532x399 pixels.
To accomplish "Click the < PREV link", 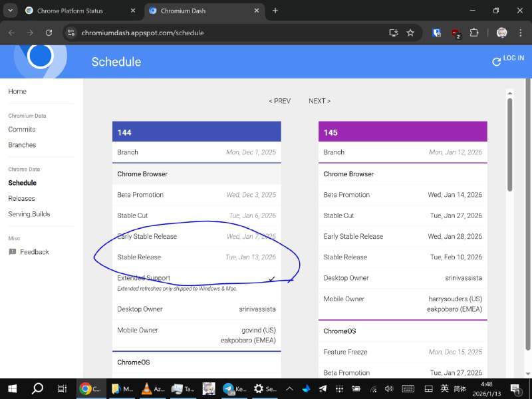I will [x=279, y=101].
